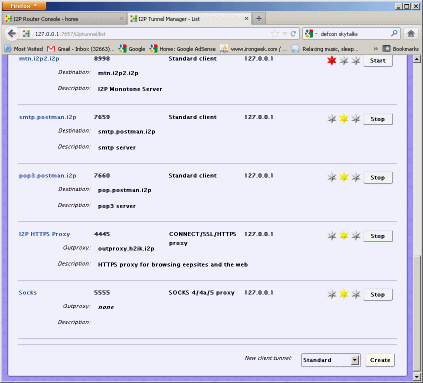423x383 pixels.
Task: Click the Gmail bookmark icon
Action: point(51,49)
